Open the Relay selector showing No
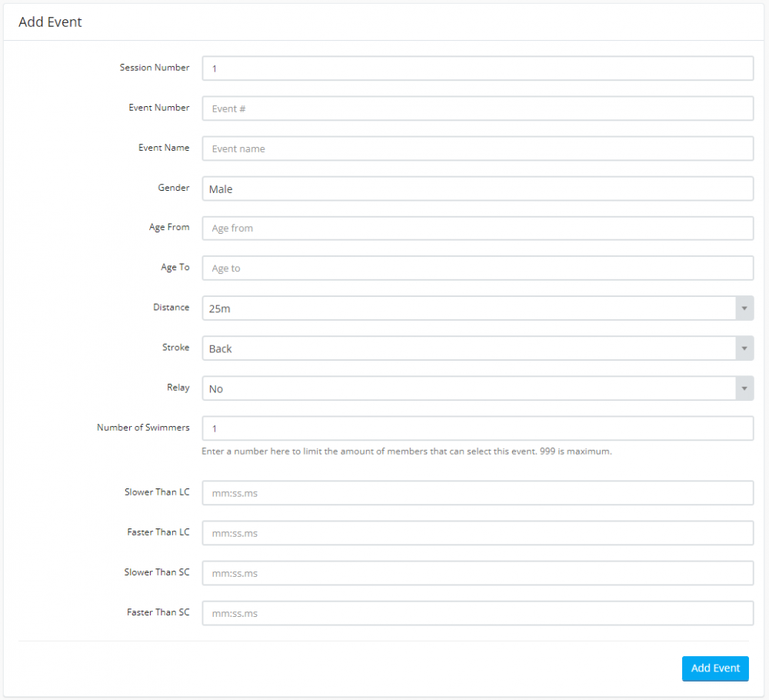Viewport: 769px width, 700px height. (461, 388)
